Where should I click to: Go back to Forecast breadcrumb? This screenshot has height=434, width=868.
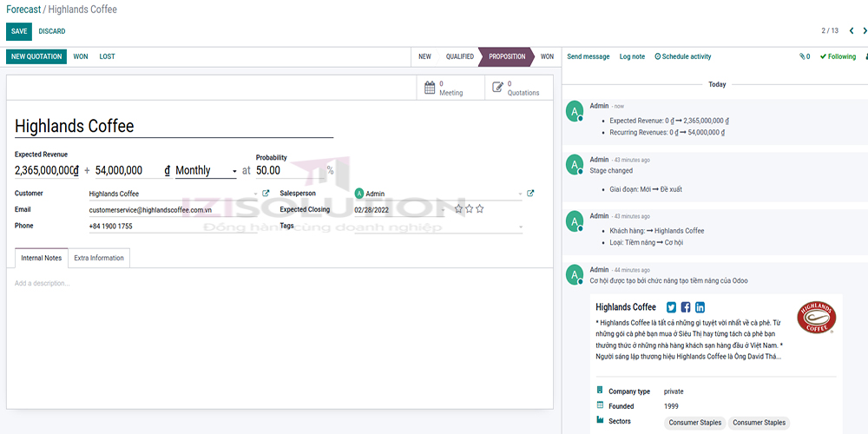[23, 10]
